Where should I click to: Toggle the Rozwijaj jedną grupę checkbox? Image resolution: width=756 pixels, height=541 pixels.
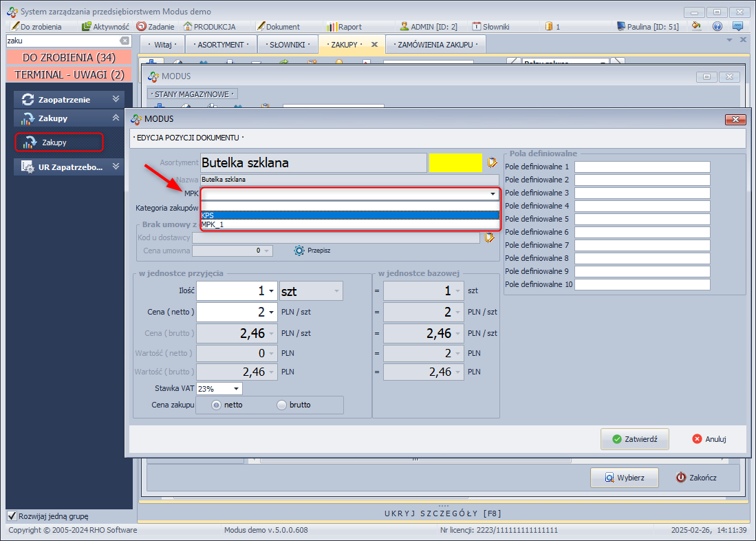(x=12, y=516)
